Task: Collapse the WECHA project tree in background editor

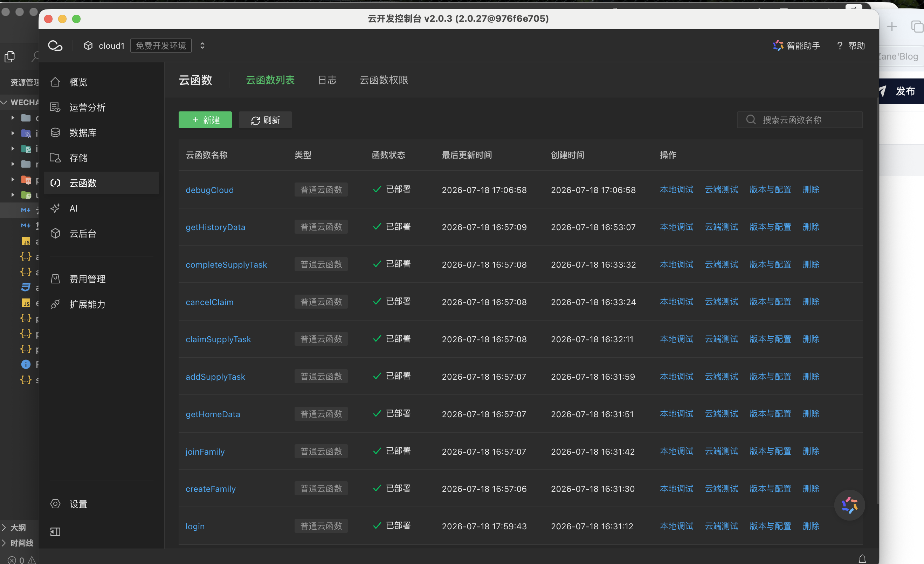Action: [4, 102]
